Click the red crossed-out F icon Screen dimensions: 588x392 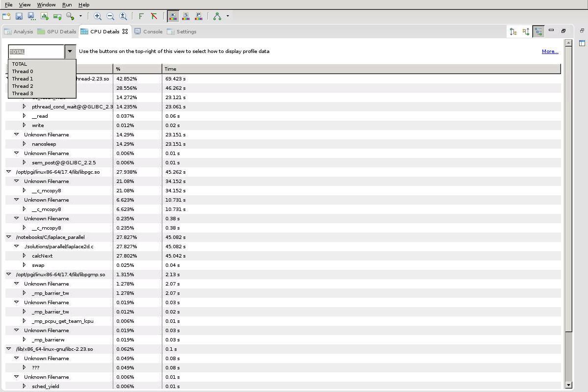point(154,16)
